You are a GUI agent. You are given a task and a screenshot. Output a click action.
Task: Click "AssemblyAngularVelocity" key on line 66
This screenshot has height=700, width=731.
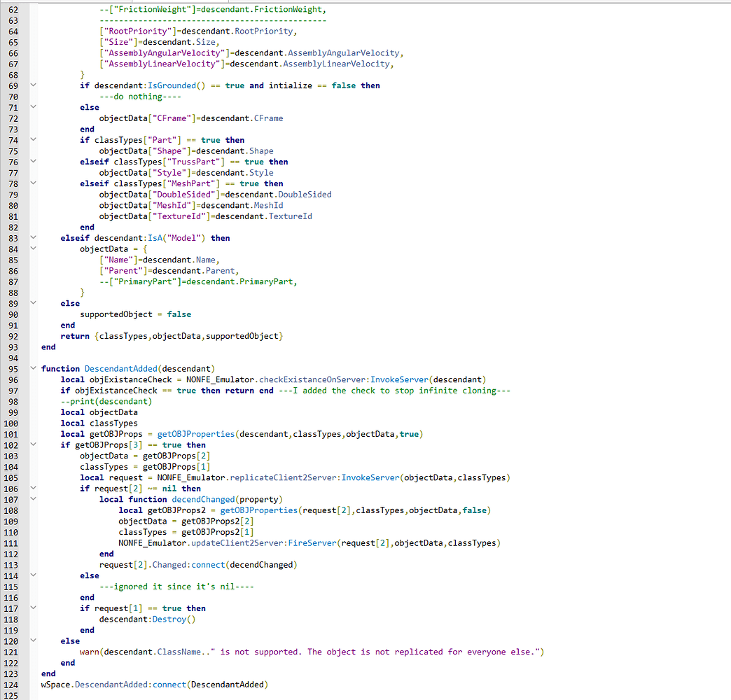click(x=165, y=53)
